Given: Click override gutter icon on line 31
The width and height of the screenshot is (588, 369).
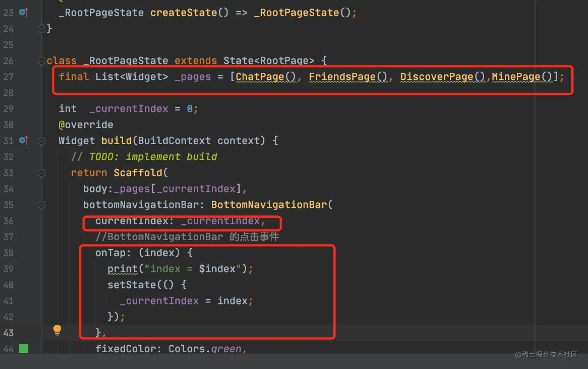Looking at the screenshot, I should click(23, 140).
